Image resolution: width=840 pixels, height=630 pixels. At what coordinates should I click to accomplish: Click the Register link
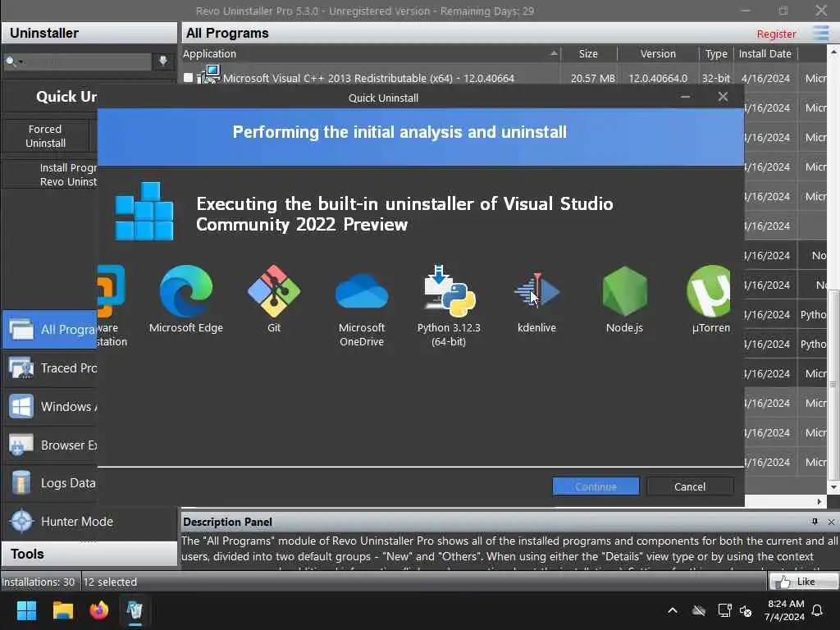tap(776, 34)
